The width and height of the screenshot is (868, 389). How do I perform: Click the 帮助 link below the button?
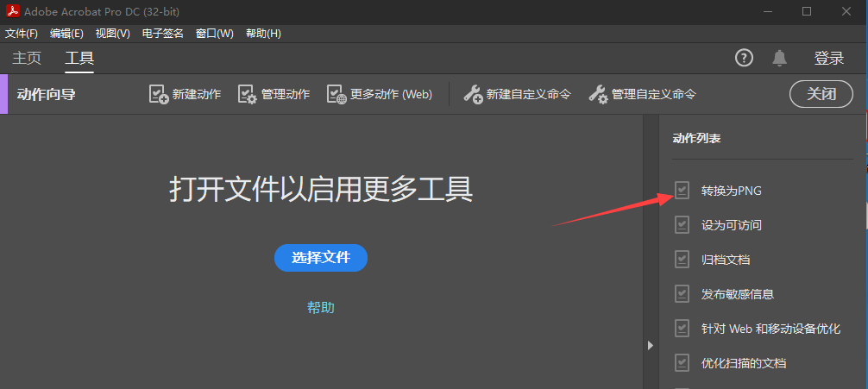(321, 307)
